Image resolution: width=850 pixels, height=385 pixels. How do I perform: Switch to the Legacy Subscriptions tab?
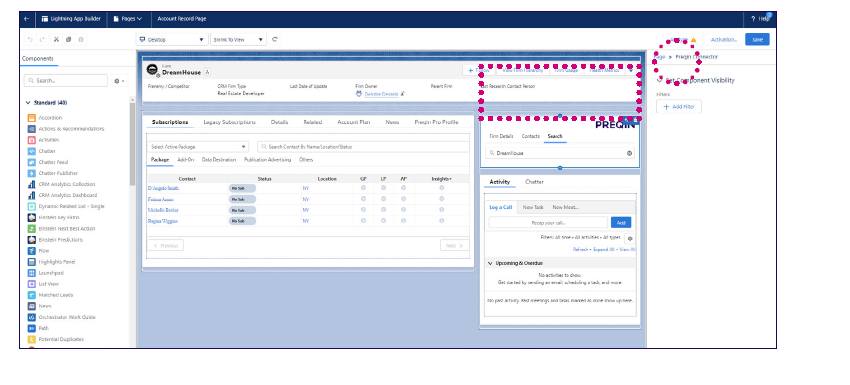[x=229, y=123]
